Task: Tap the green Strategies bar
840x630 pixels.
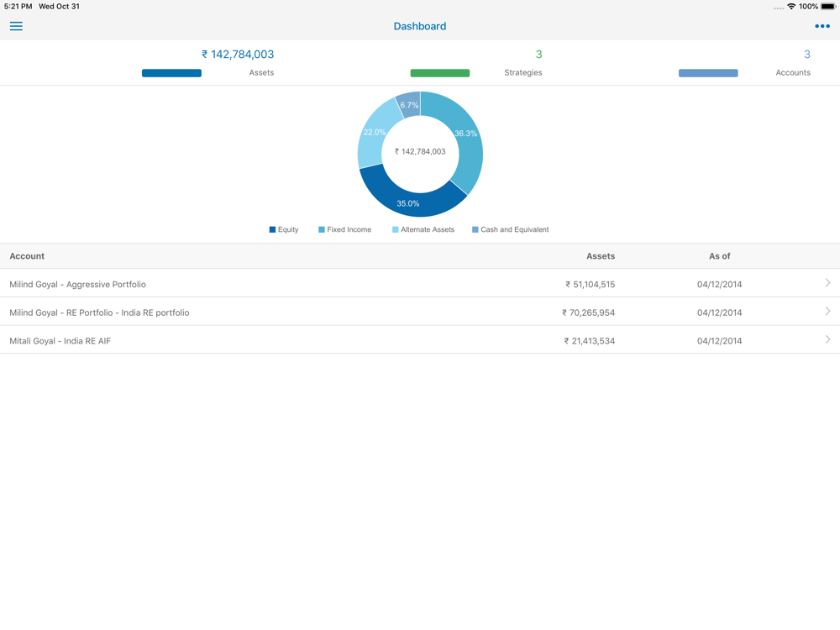Action: pos(440,73)
